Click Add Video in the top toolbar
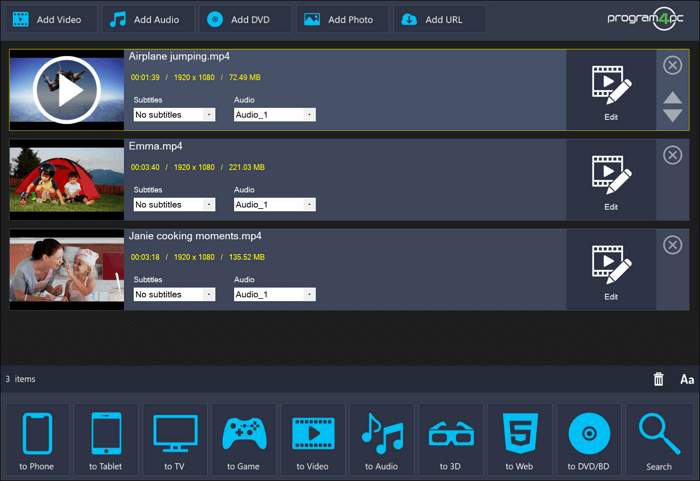The height and width of the screenshot is (481, 700). tap(51, 19)
